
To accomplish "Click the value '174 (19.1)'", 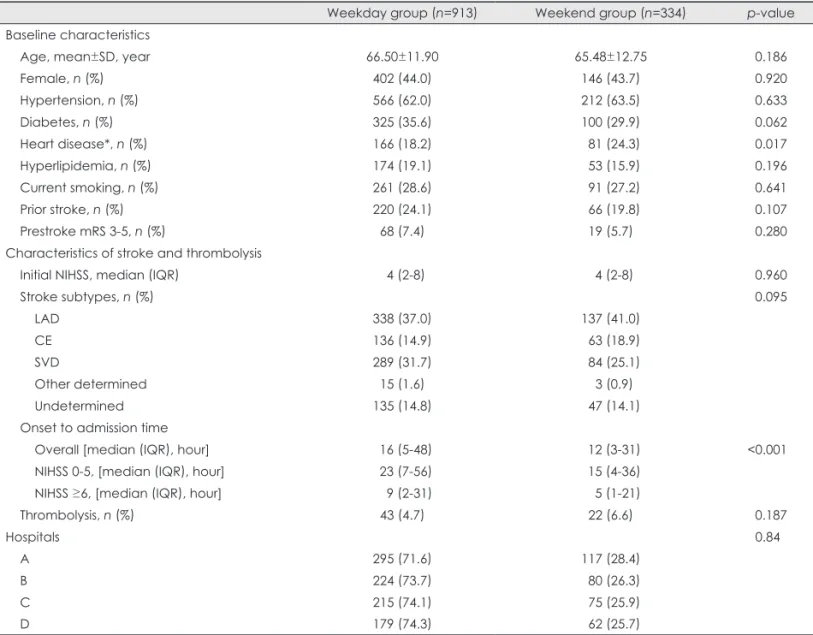I will click(402, 166).
